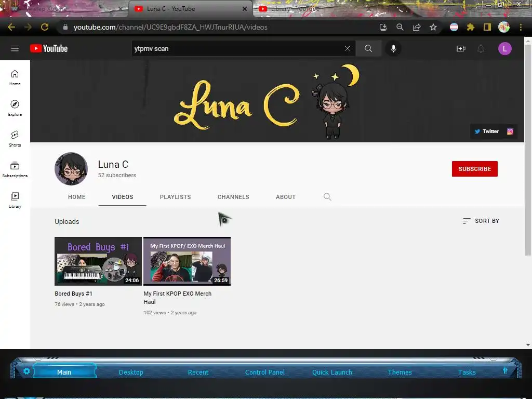Click the Uploads section heading

pyautogui.click(x=67, y=221)
